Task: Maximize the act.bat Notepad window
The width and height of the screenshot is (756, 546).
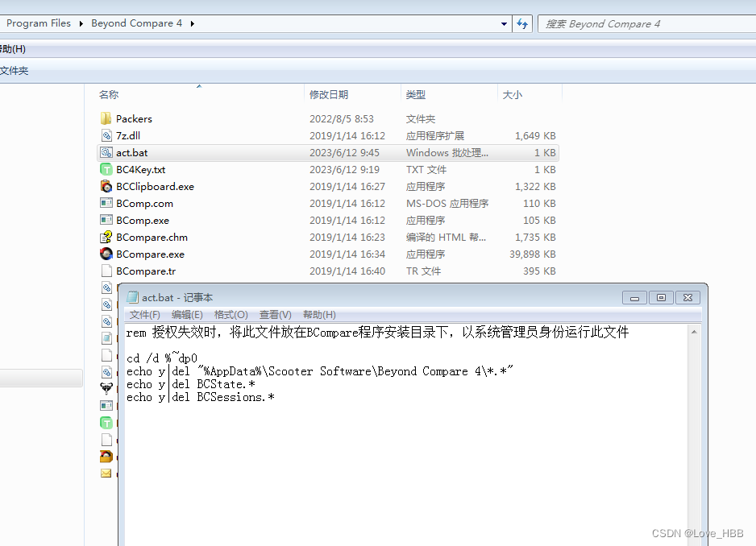Action: 661,298
